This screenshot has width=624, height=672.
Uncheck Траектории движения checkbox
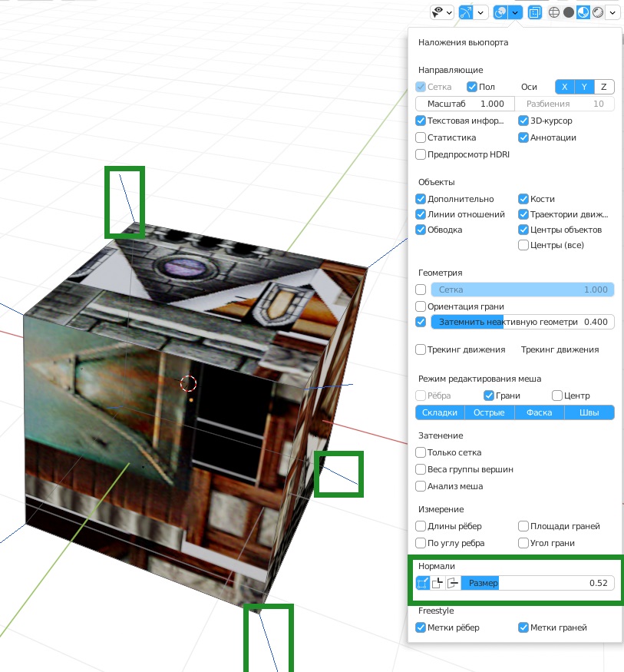[523, 214]
